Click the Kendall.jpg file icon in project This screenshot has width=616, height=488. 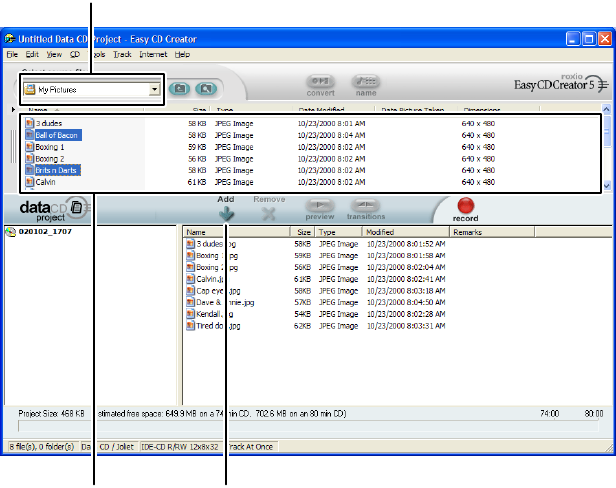click(x=191, y=314)
